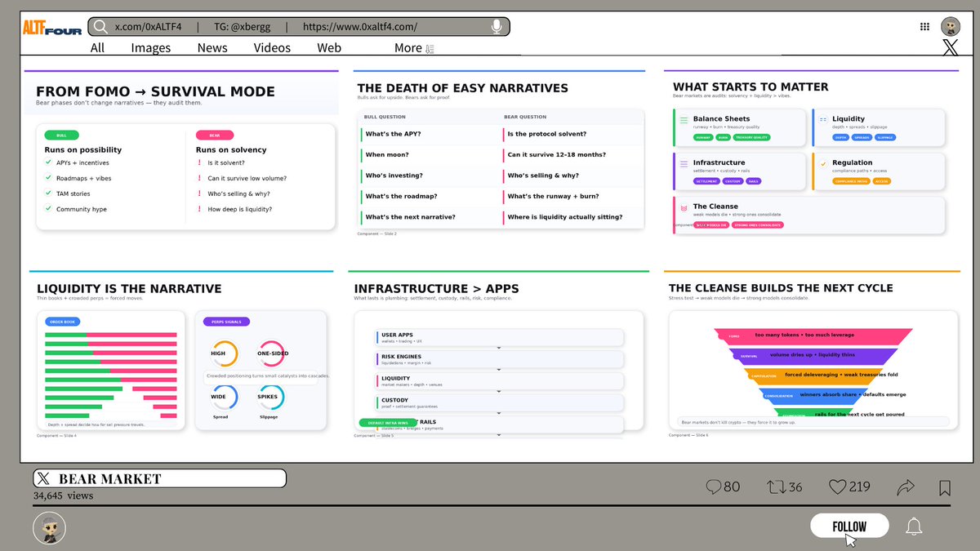Select the News search tab

[x=212, y=47]
